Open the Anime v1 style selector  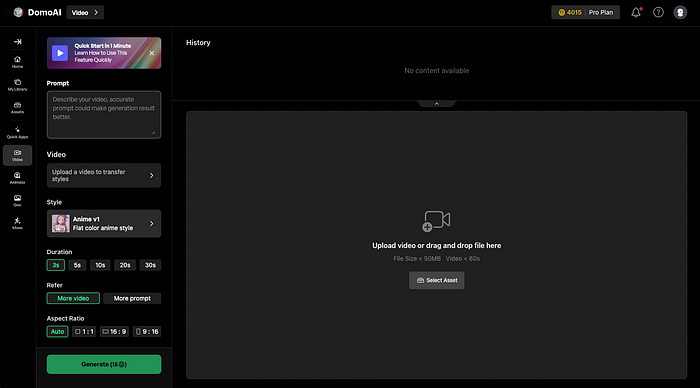[104, 223]
